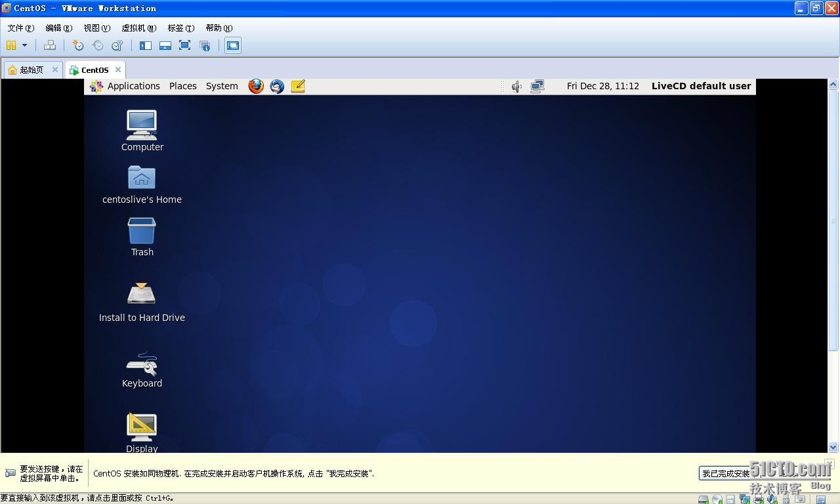The height and width of the screenshot is (504, 840).
Task: Launch Firefox from the GNOME panel
Action: point(256,86)
